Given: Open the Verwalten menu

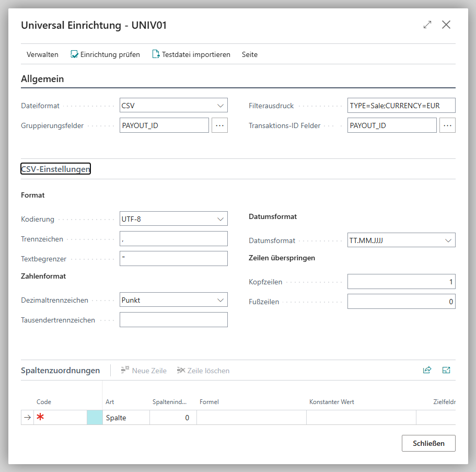Looking at the screenshot, I should [x=42, y=54].
